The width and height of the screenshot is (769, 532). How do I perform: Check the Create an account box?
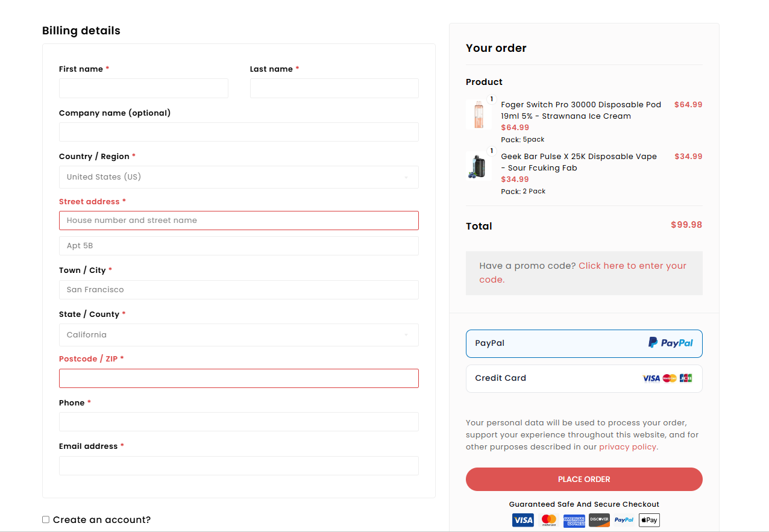tap(46, 519)
